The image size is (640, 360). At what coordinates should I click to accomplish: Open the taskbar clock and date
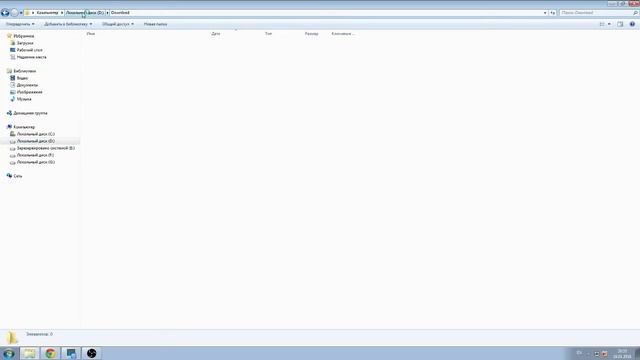coord(622,354)
